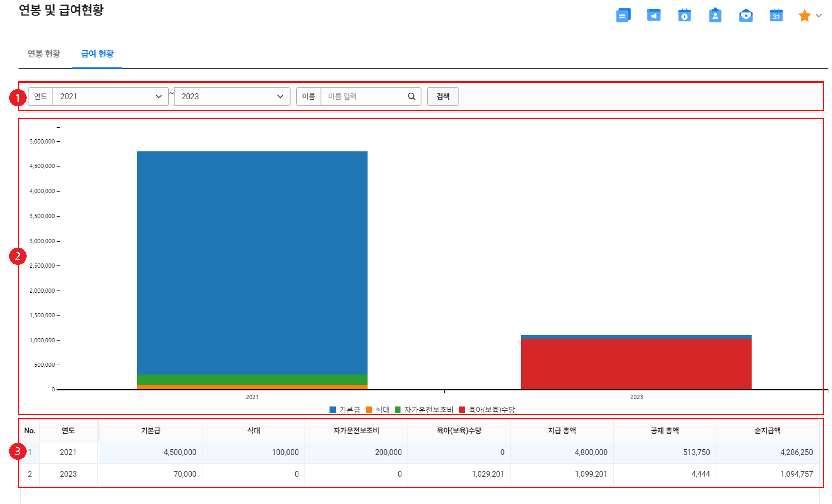This screenshot has height=504, width=832.
Task: Toggle the 자가운전보조비 legend green swatch
Action: [398, 410]
